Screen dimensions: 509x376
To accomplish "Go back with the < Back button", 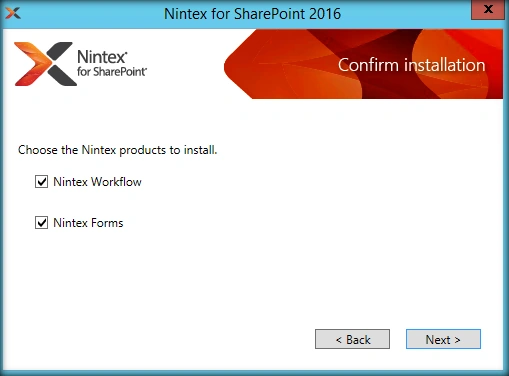I will pos(352,339).
